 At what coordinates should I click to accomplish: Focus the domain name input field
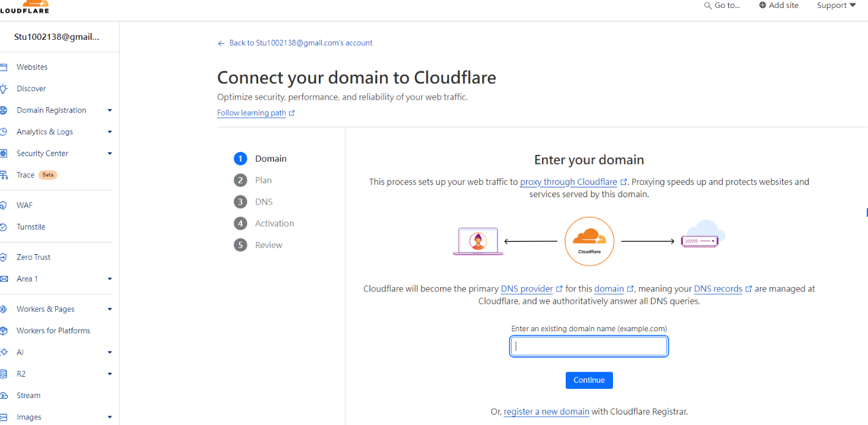coord(588,347)
